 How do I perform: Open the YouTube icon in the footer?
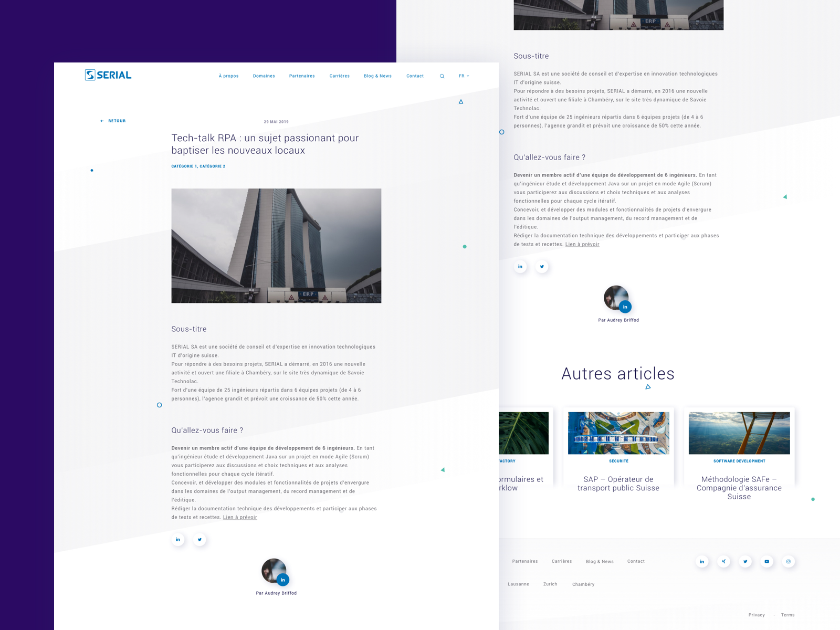[x=766, y=561]
